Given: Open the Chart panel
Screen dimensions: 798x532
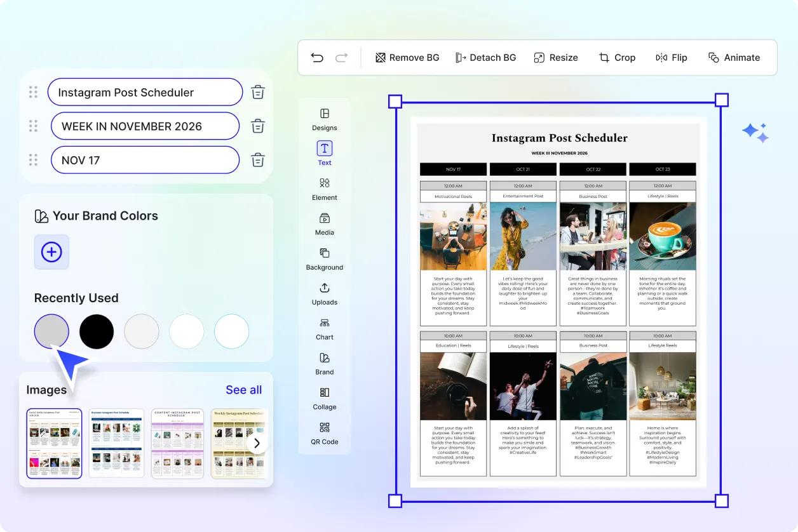Looking at the screenshot, I should point(324,328).
